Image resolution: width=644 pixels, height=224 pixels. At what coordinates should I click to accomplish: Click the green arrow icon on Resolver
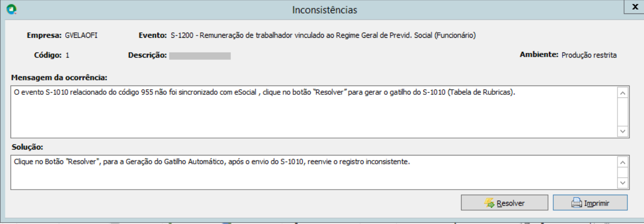[489, 203]
